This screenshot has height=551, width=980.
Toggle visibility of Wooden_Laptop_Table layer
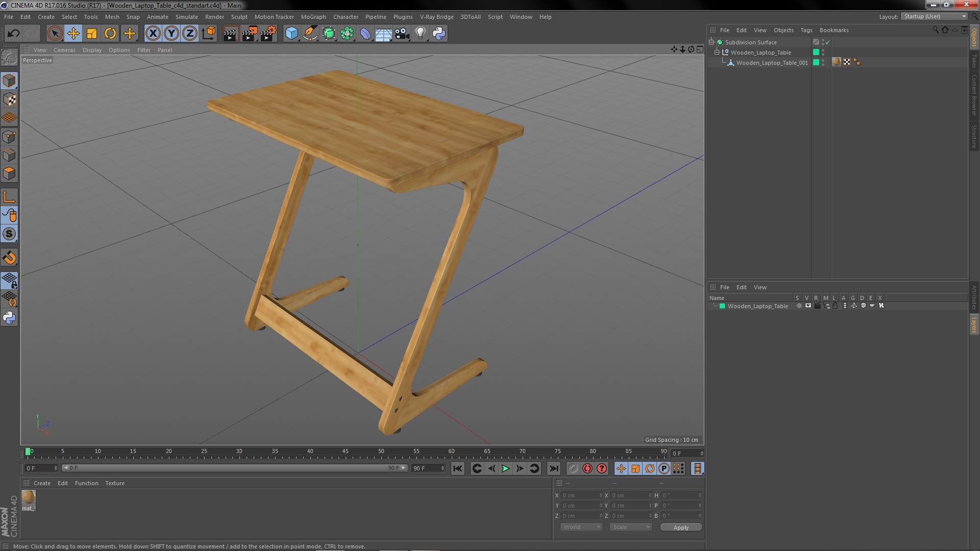pos(808,306)
